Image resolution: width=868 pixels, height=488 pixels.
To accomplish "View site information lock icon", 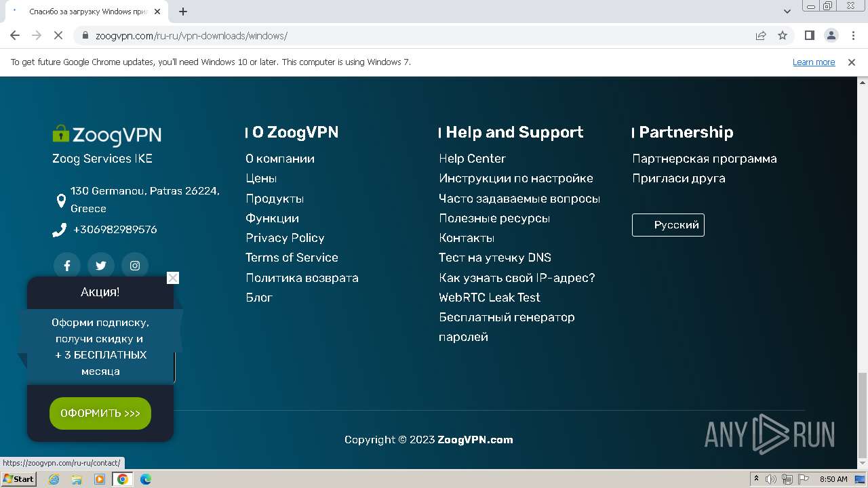I will (85, 36).
